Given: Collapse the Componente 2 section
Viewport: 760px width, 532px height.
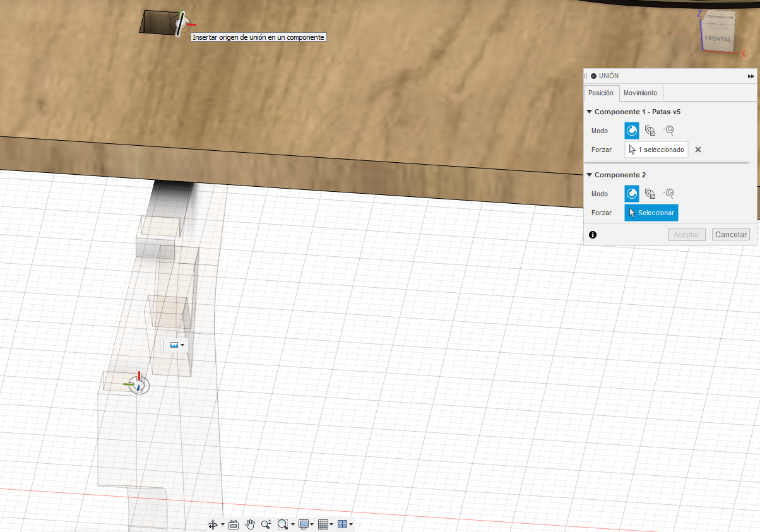Looking at the screenshot, I should pos(590,175).
